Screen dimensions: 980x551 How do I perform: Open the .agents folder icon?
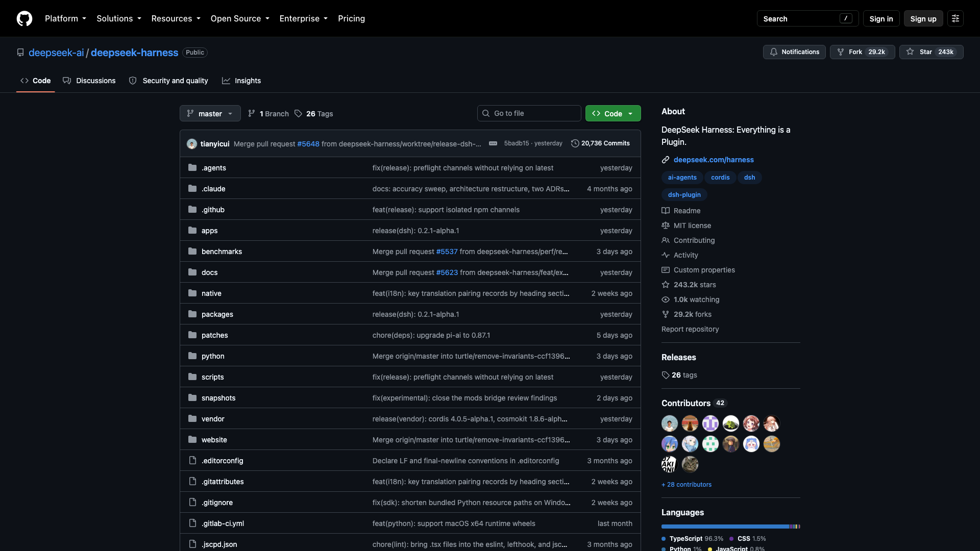click(x=192, y=167)
